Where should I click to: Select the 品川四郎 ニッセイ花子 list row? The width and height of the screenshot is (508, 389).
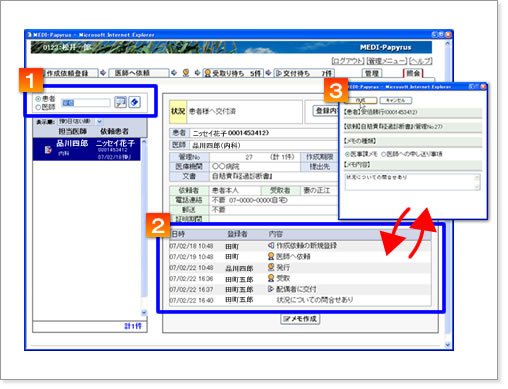tap(87, 149)
